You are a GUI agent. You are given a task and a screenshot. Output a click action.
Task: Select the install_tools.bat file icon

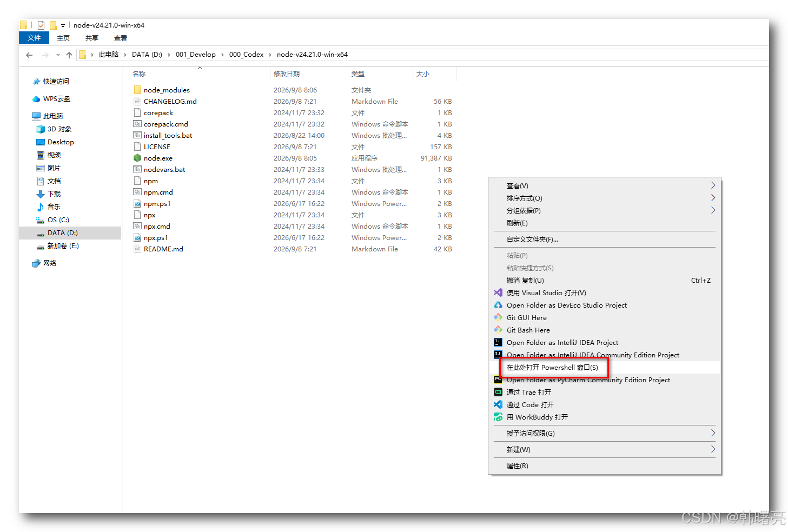coord(137,135)
